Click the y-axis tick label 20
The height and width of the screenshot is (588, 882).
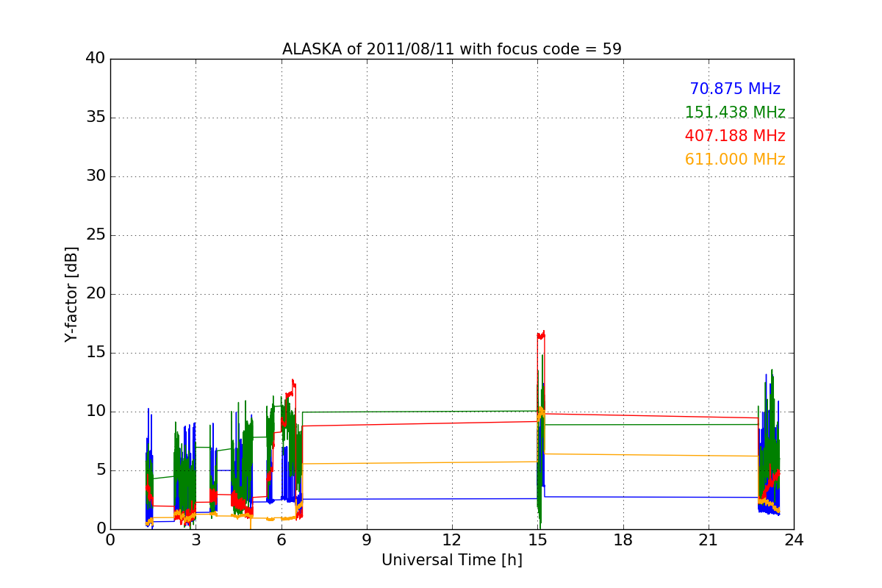pyautogui.click(x=96, y=294)
